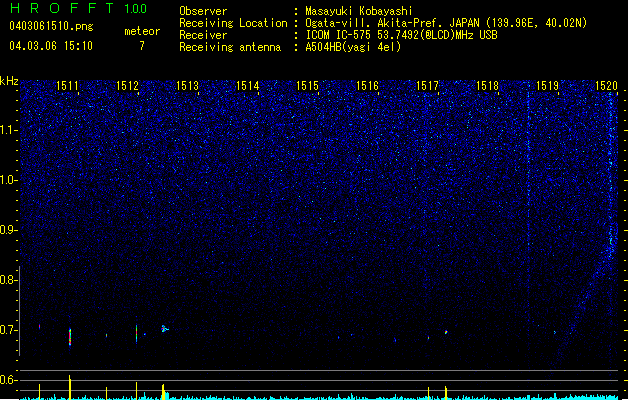Click the date stamp 04.03.06 15:10
Viewport: 629px width, 400px height.
coord(51,46)
